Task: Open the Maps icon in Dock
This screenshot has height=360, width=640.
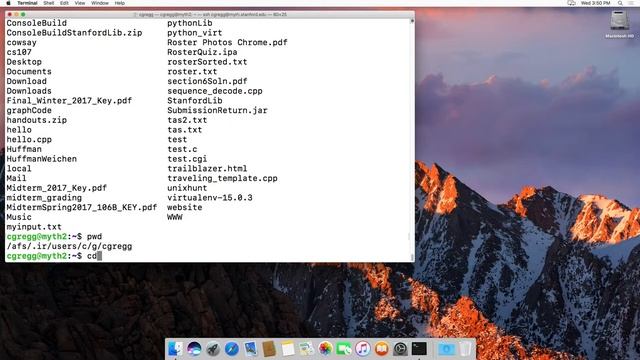Action: tap(307, 349)
